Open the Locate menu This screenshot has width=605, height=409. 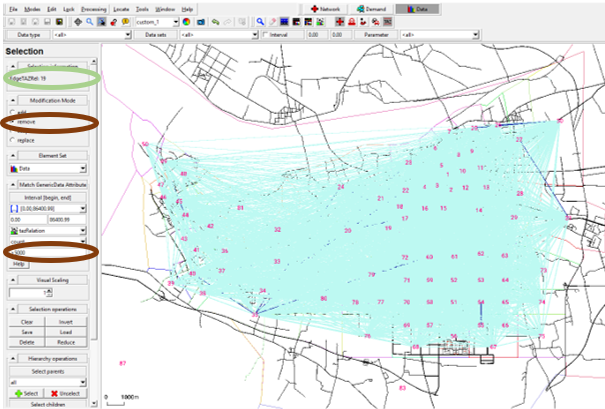coord(121,8)
